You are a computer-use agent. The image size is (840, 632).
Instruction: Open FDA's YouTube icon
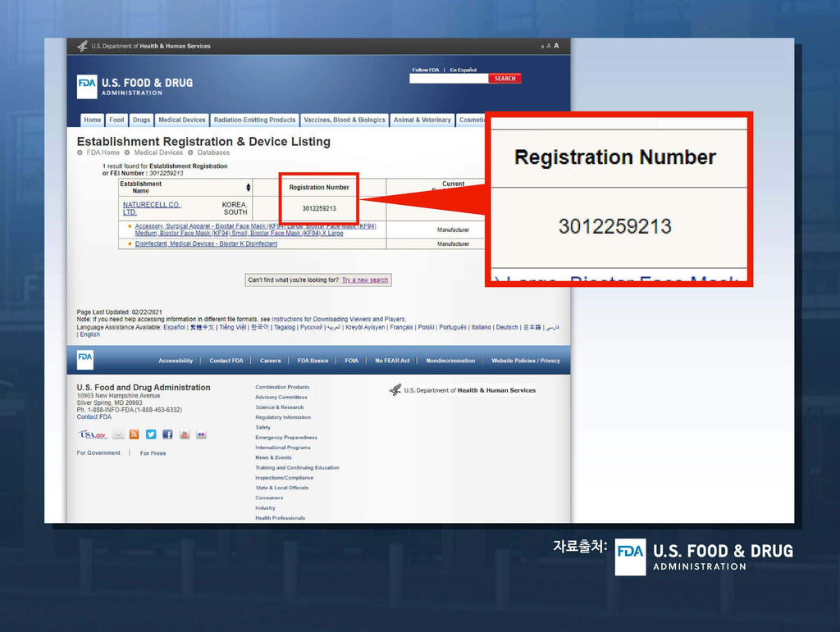(185, 434)
